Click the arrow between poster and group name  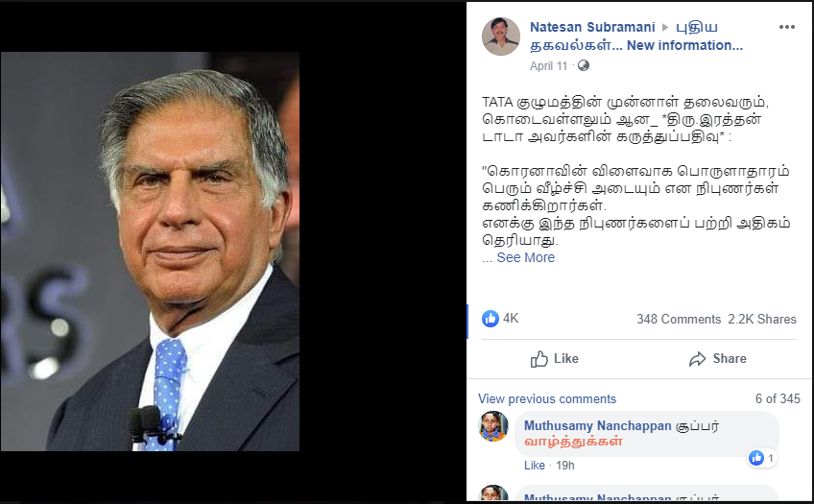pos(665,27)
